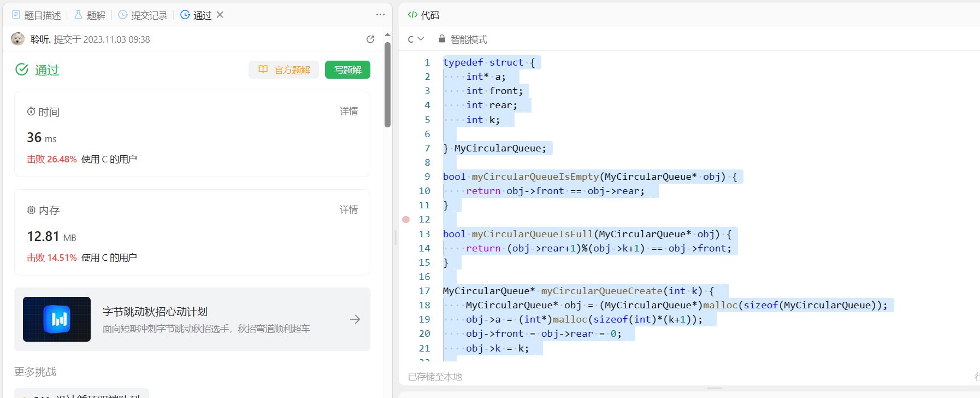Click the lock icon beside 智能模式
Viewport: 980px width, 398px height.
point(442,39)
